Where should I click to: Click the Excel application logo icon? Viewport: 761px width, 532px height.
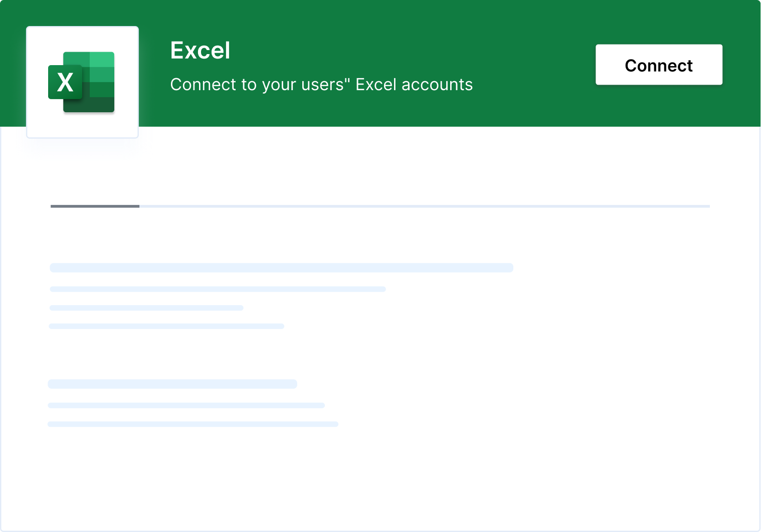point(82,82)
